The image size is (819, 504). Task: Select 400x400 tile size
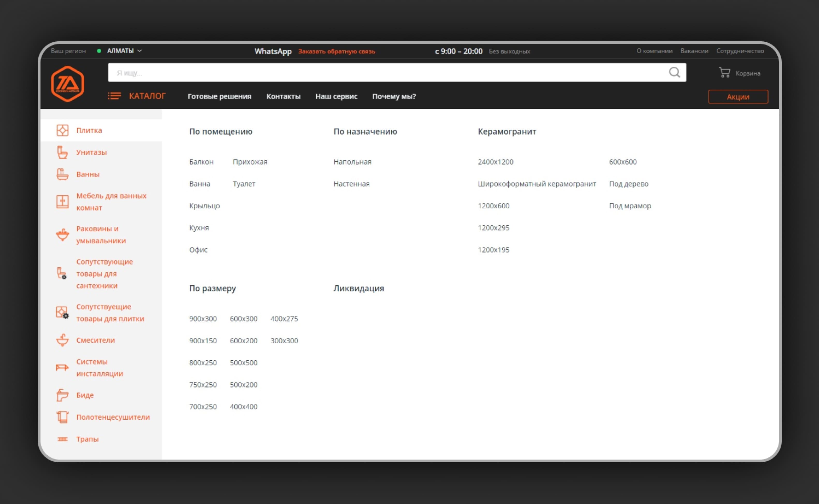(244, 407)
